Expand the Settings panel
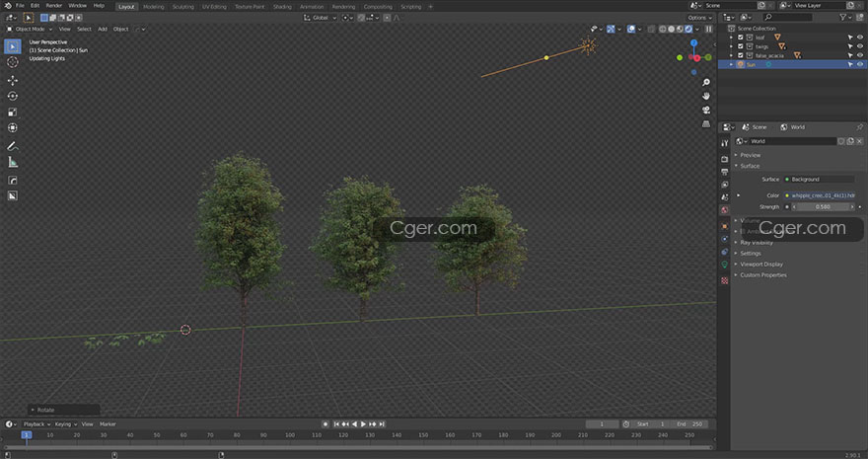This screenshot has height=459, width=868. click(751, 254)
